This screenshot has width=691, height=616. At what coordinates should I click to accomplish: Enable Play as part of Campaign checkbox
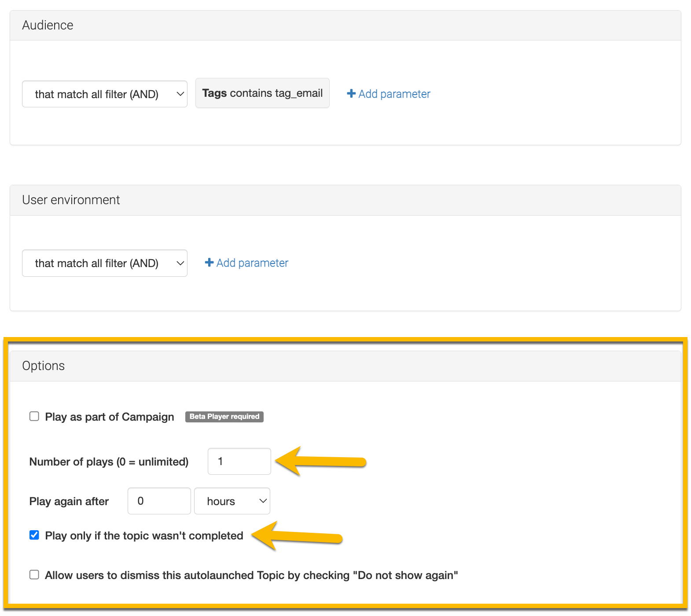tap(34, 416)
